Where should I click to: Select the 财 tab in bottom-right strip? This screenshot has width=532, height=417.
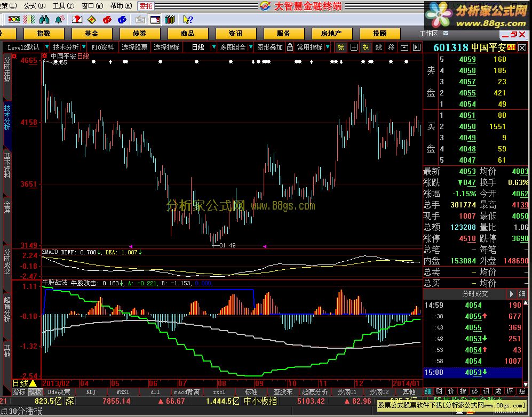439,391
